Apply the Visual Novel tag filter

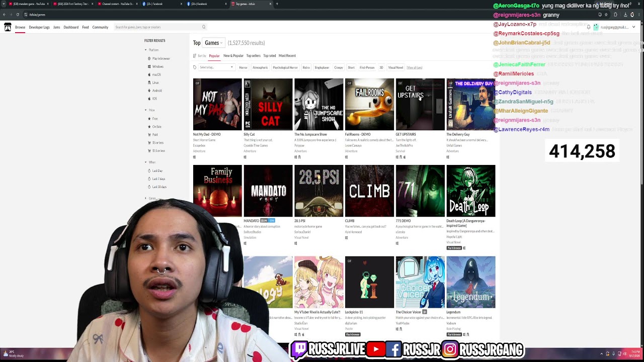395,67
